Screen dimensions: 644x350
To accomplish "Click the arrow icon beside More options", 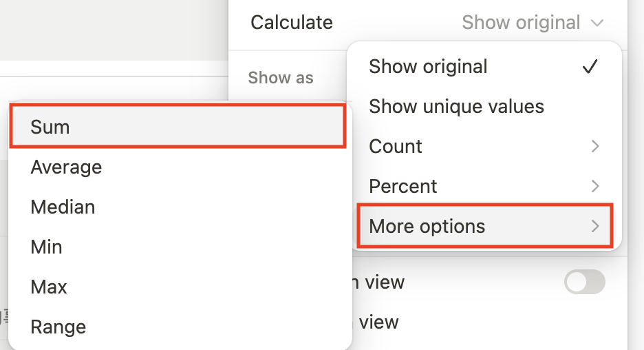I will pos(595,226).
